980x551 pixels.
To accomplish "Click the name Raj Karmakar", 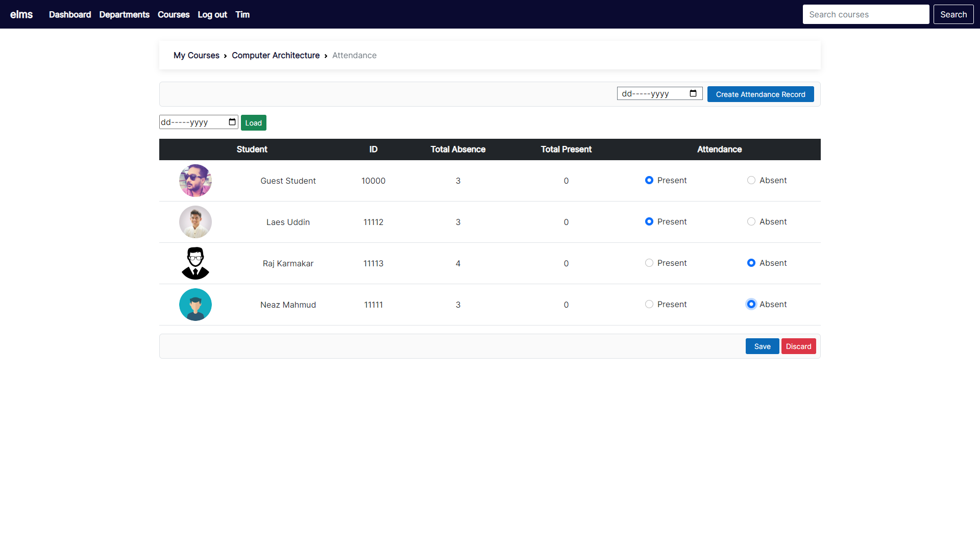I will point(288,263).
